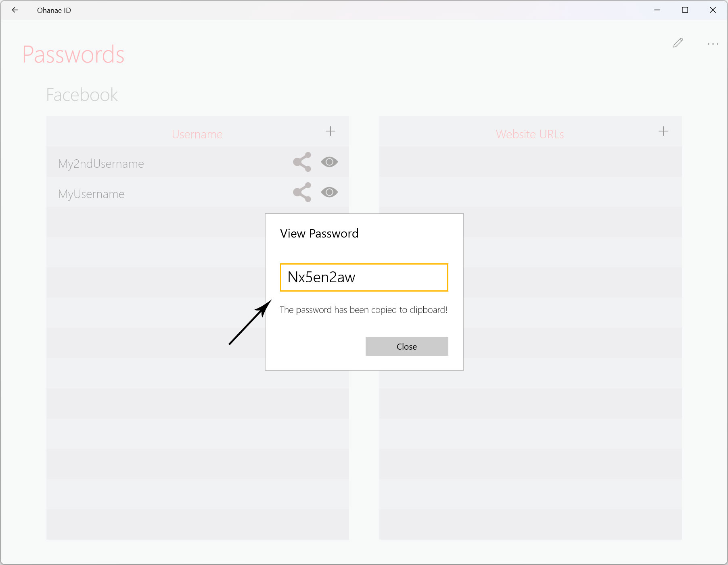The height and width of the screenshot is (565, 728).
Task: Open the pencil edit icon
Action: click(678, 43)
